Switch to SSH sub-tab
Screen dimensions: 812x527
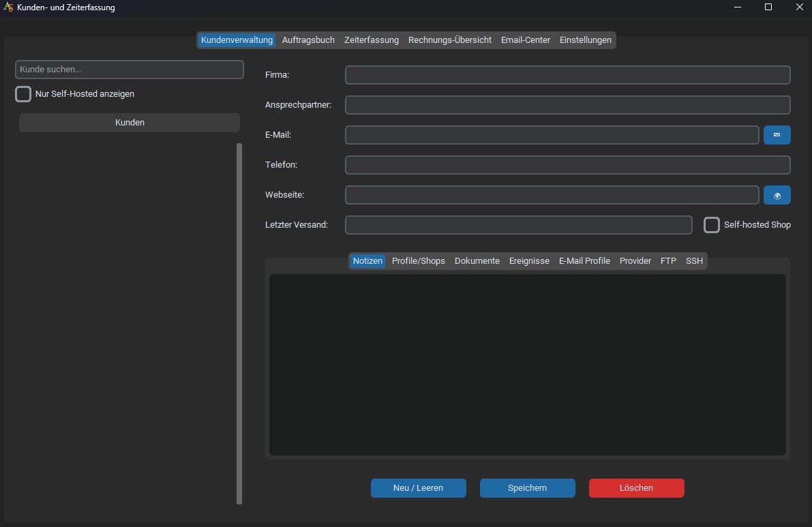(x=694, y=261)
